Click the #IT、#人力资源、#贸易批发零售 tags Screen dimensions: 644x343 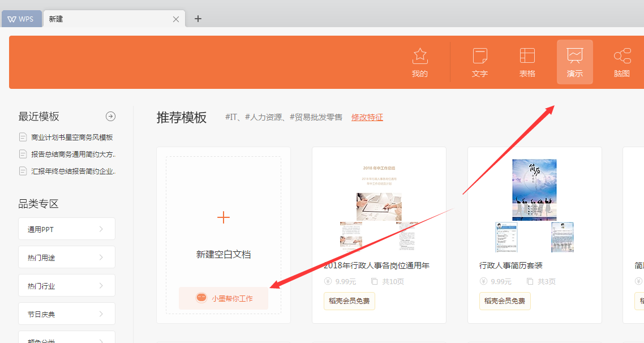tap(284, 118)
